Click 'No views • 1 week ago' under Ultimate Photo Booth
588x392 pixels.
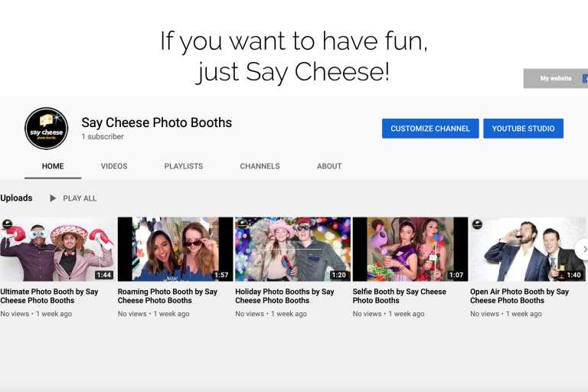pos(36,314)
